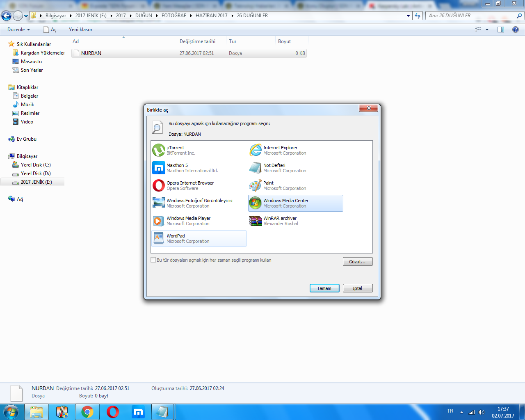
Task: Close the Birlikte aç dialog
Action: (x=369, y=108)
